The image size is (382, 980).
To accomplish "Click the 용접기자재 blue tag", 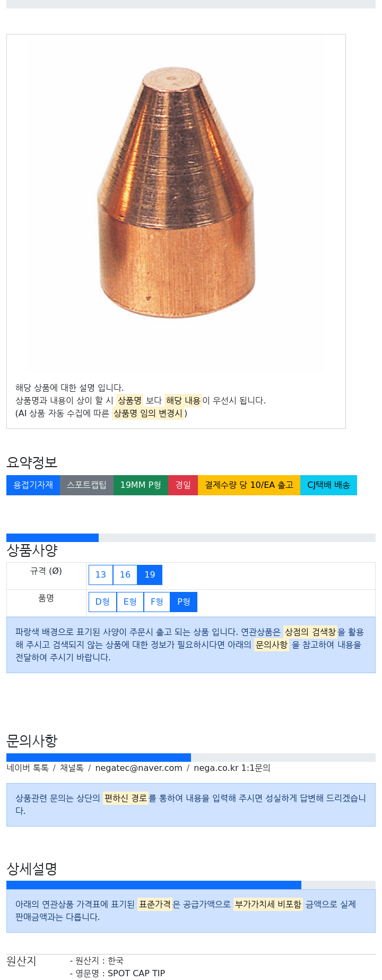I will pos(33,485).
